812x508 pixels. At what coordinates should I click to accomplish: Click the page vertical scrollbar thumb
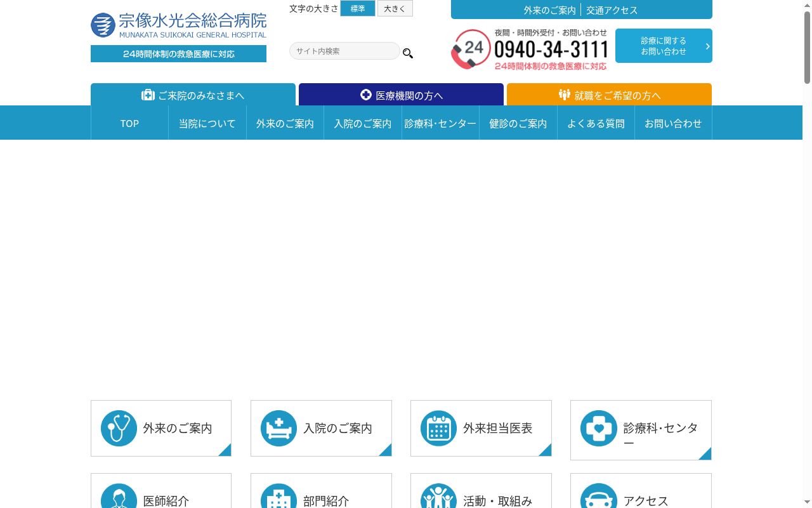pyautogui.click(x=807, y=48)
